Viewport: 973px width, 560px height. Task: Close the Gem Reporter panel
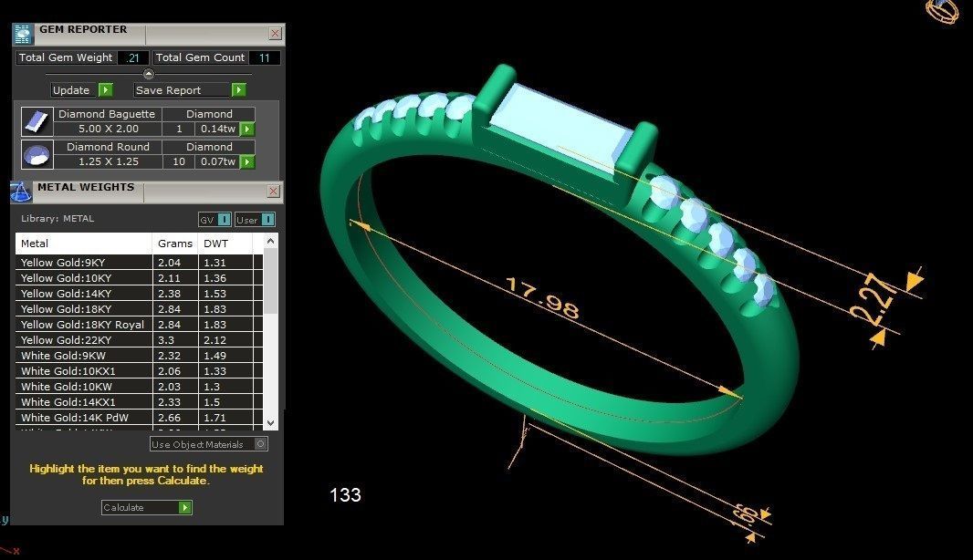tap(275, 34)
